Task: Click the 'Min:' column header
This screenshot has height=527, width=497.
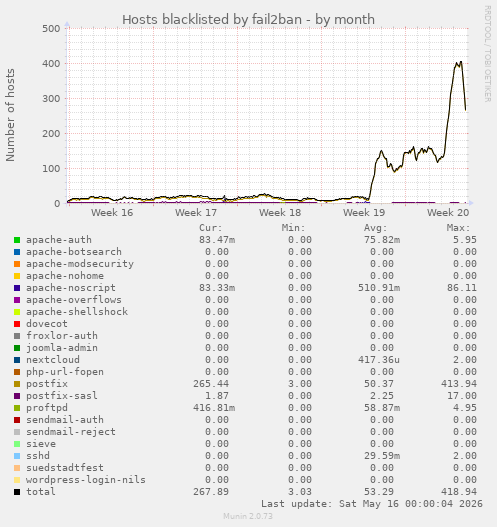Action: coord(293,228)
